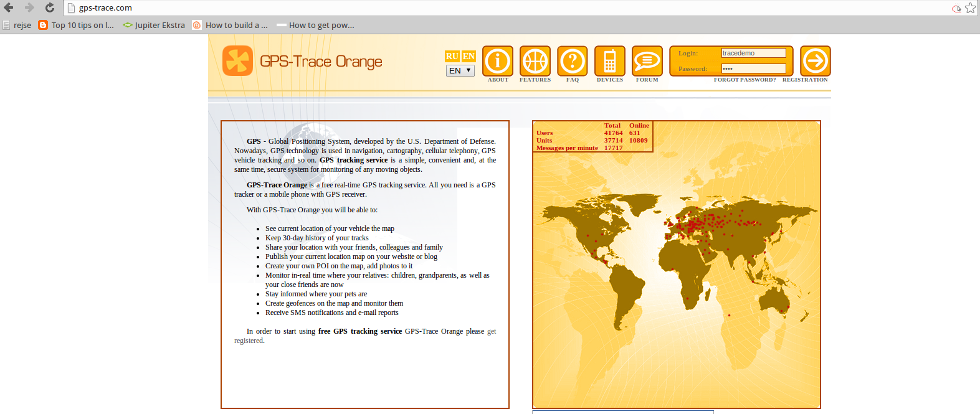
Task: Click 'Stay informed where your pets are'
Action: pyautogui.click(x=316, y=294)
